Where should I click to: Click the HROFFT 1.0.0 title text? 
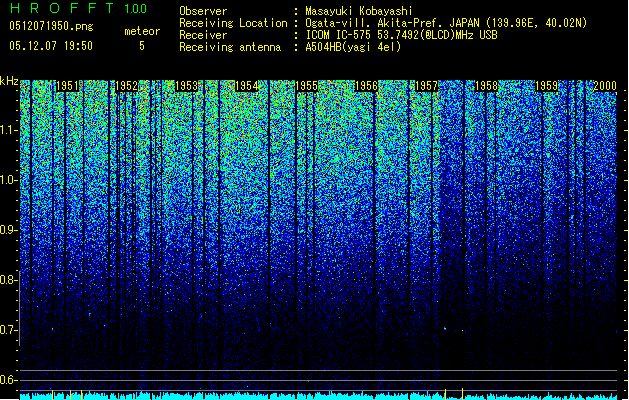[x=78, y=8]
